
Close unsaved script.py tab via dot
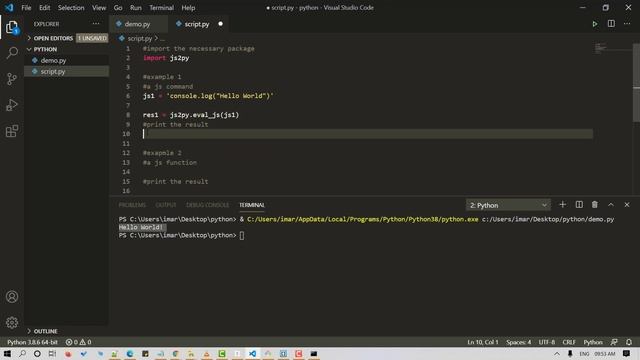[220, 24]
